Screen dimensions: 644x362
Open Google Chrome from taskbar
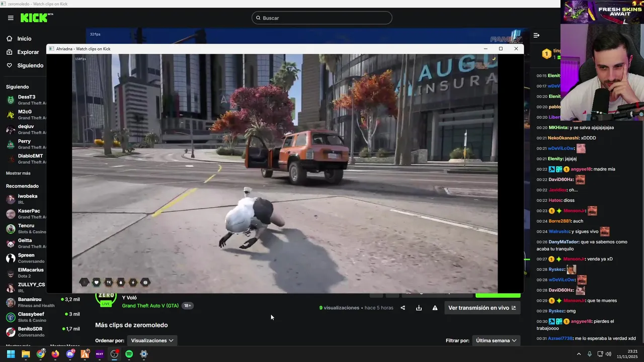(40, 354)
